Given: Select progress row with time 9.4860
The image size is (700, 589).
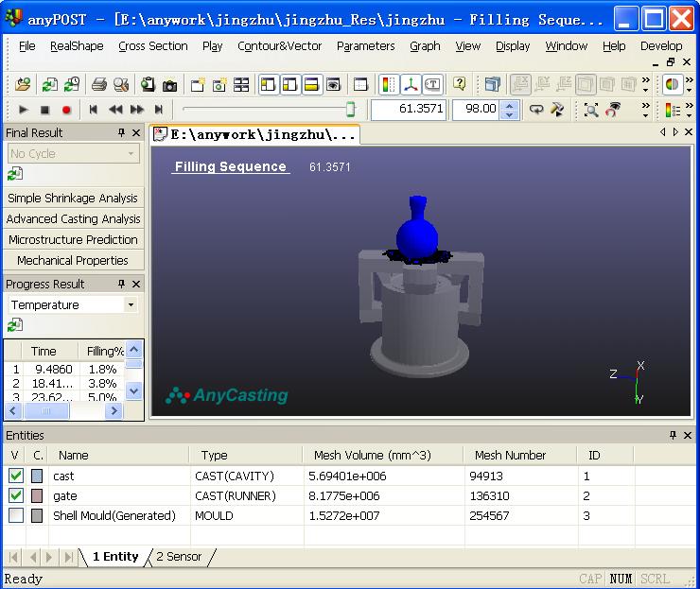Looking at the screenshot, I should pyautogui.click(x=64, y=369).
